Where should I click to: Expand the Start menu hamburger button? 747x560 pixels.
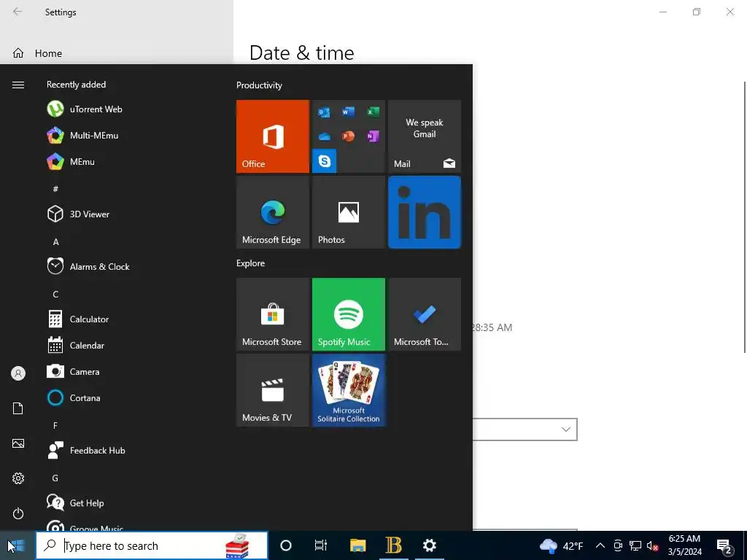tap(18, 85)
